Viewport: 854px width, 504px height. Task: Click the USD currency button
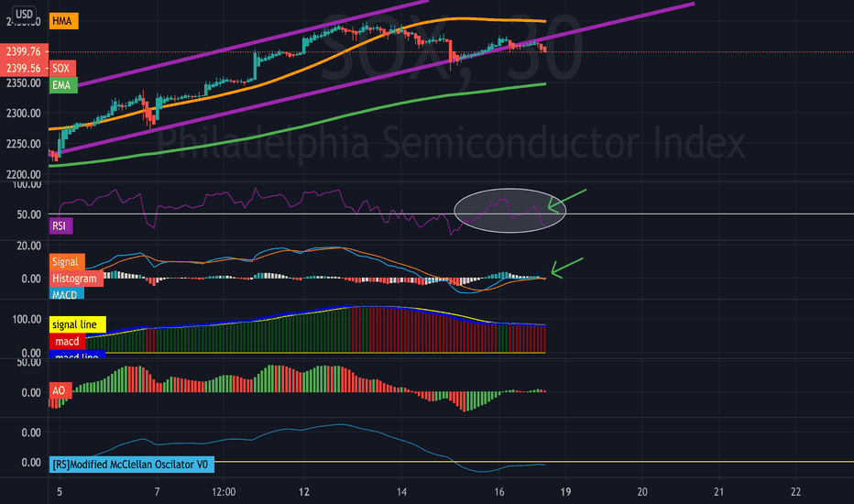click(x=24, y=14)
